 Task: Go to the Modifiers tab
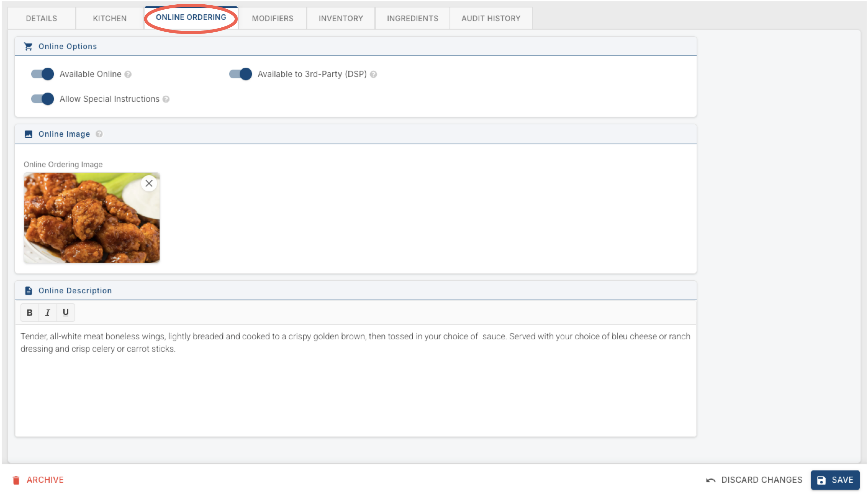point(273,18)
